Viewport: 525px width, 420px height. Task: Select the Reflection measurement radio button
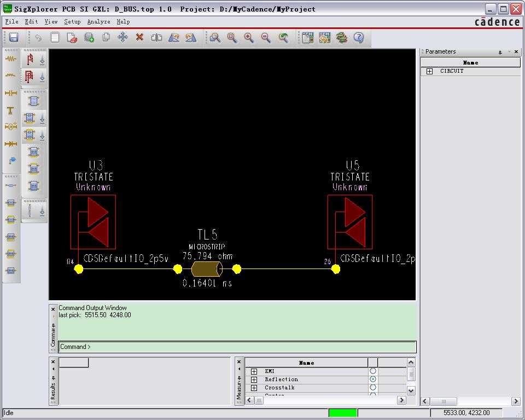tap(372, 379)
